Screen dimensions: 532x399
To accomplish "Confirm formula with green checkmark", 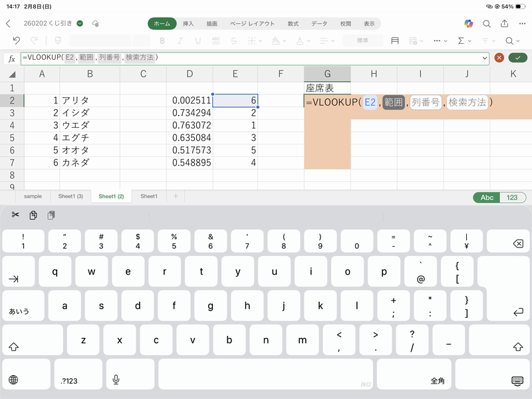I will click(517, 58).
